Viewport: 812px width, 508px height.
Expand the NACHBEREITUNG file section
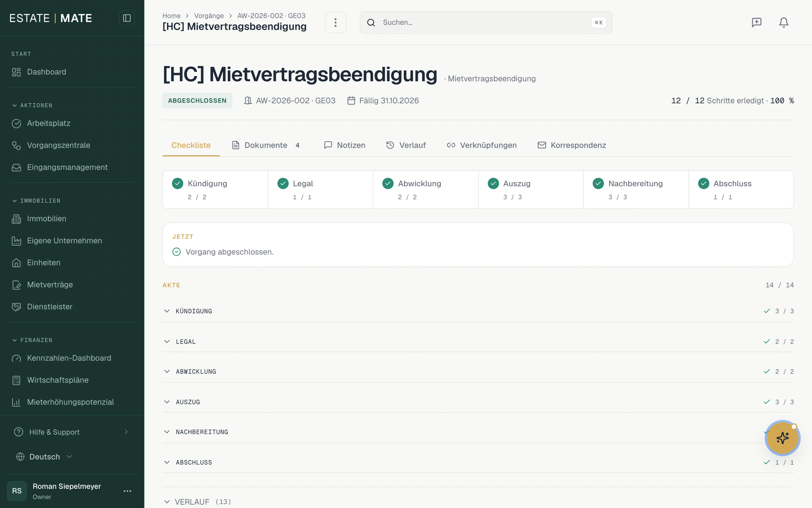pyautogui.click(x=478, y=432)
